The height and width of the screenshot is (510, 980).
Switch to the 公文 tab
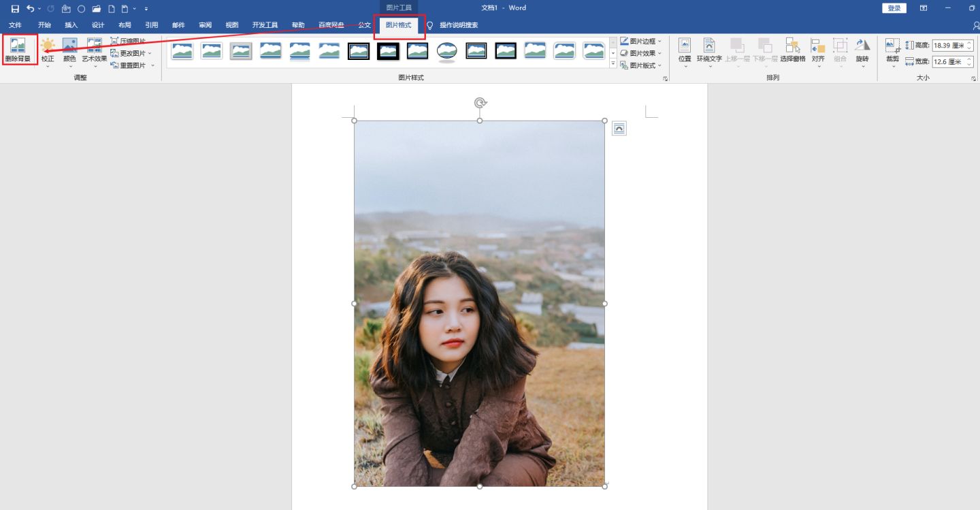pyautogui.click(x=365, y=25)
